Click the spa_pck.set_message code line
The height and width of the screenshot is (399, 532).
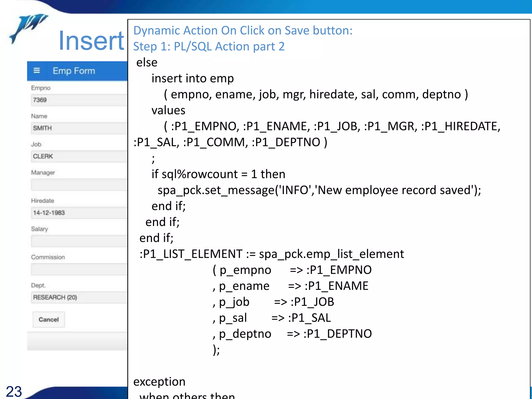coord(319,190)
